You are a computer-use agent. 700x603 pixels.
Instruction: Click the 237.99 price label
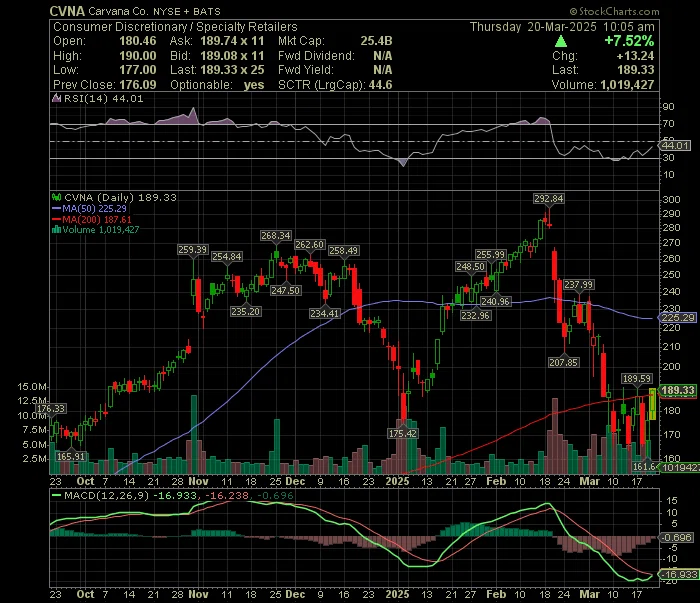point(579,285)
